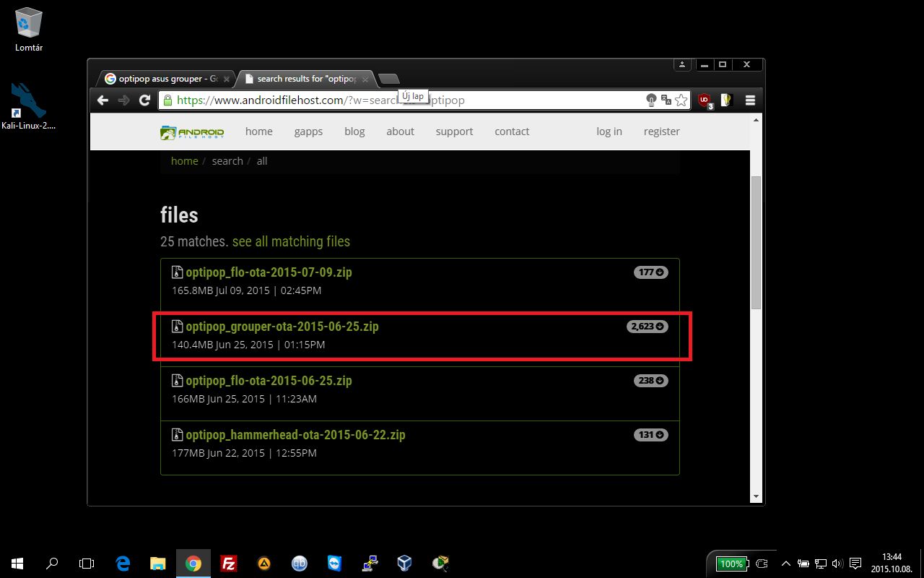This screenshot has width=924, height=578.
Task: Open qBittorrent from the taskbar
Action: point(299,564)
